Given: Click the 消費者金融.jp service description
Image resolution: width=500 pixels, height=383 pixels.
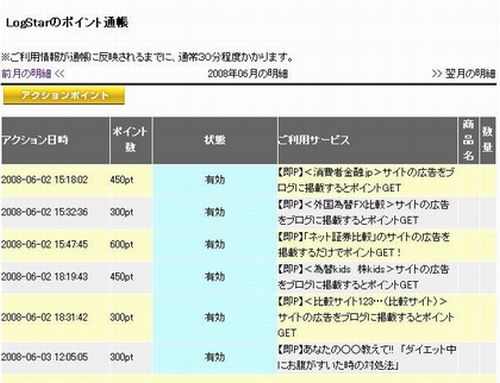Looking at the screenshot, I should pyautogui.click(x=366, y=180).
